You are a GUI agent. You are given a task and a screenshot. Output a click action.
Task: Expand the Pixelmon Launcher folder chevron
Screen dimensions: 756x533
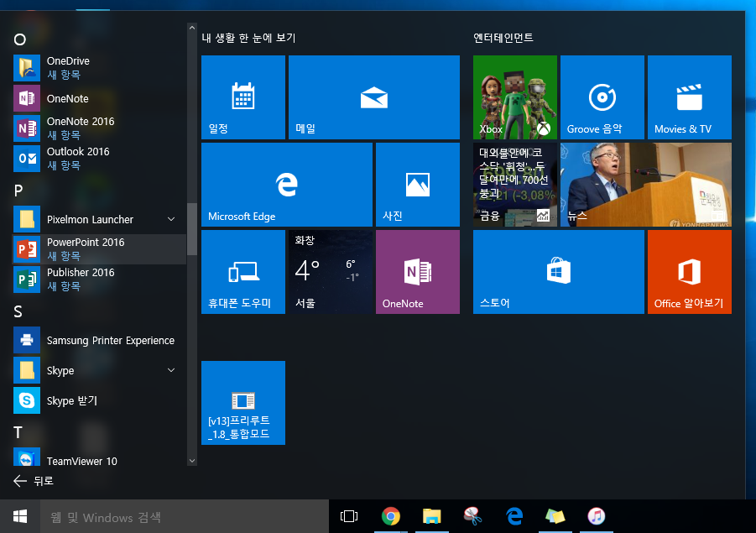click(171, 219)
